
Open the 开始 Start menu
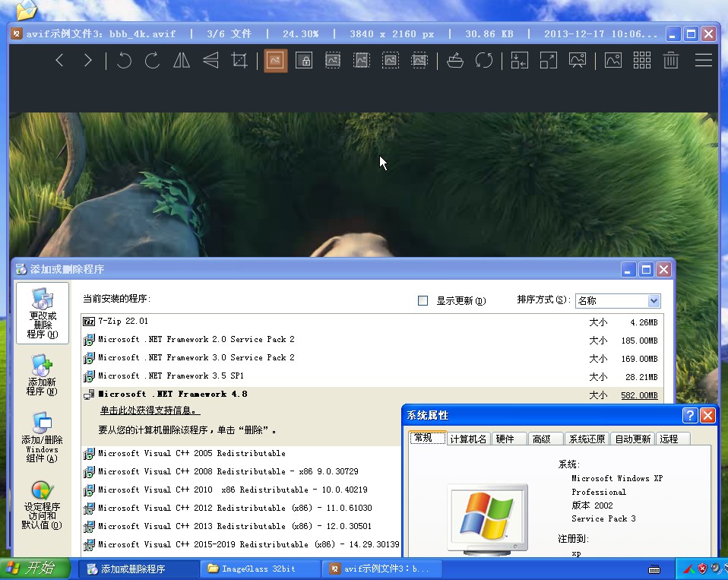click(34, 569)
